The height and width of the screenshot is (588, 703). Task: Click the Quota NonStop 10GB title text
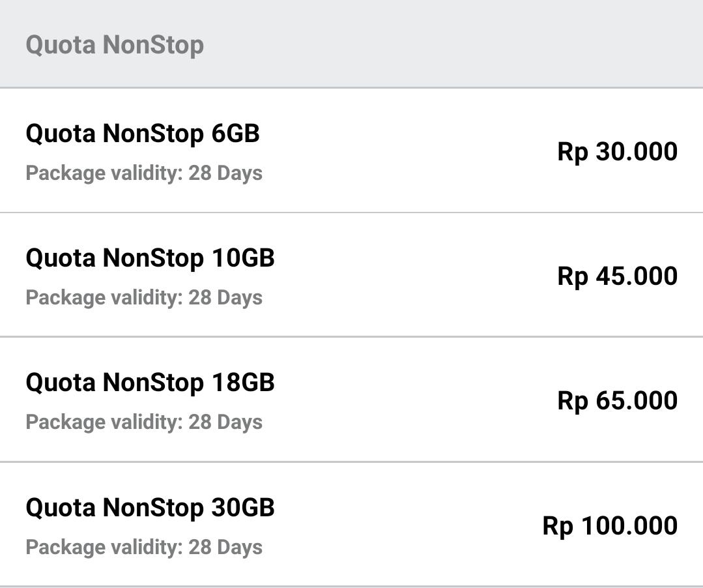coord(149,257)
